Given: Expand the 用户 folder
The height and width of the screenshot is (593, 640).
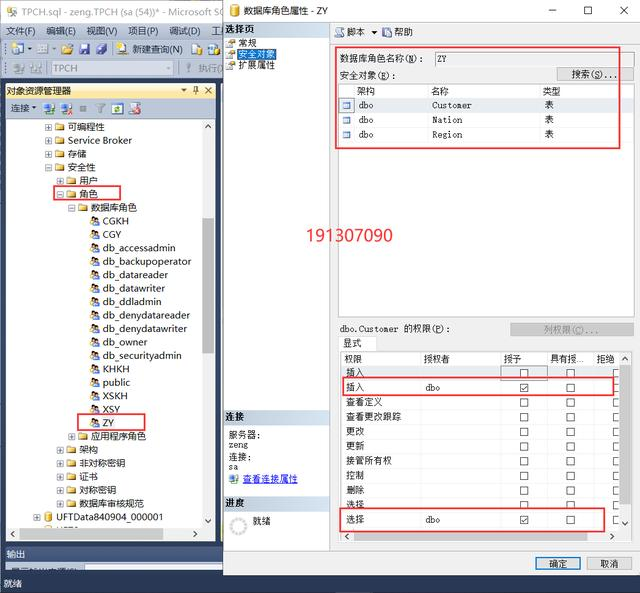Looking at the screenshot, I should [60, 181].
